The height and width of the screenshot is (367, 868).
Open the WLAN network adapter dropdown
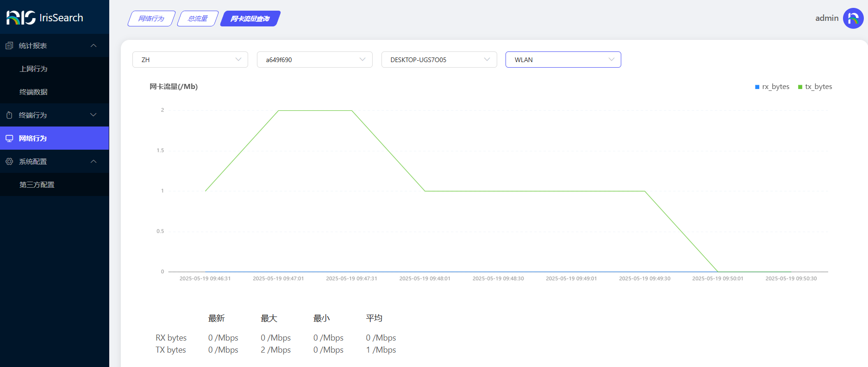pyautogui.click(x=563, y=60)
